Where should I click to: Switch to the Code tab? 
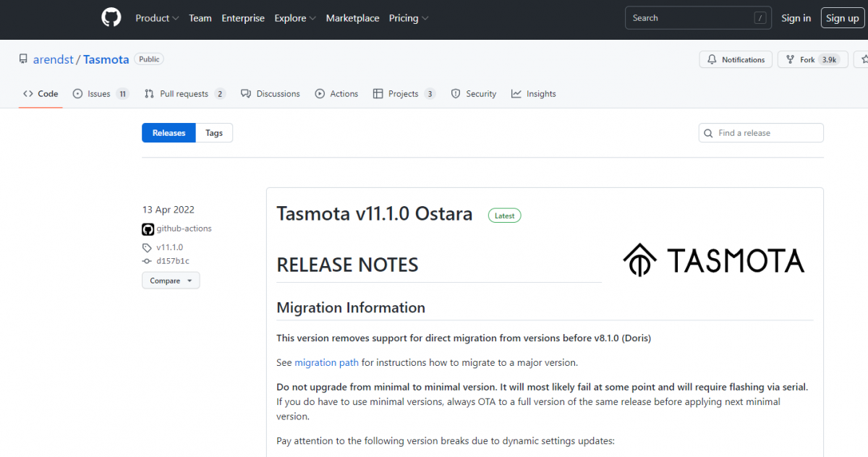(x=41, y=94)
